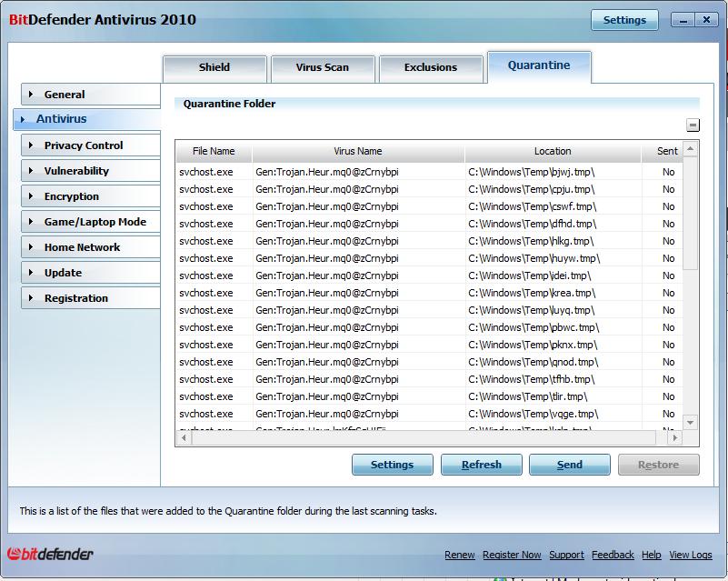The width and height of the screenshot is (728, 581).
Task: Click the horizontal scroll right arrow
Action: pyautogui.click(x=675, y=437)
